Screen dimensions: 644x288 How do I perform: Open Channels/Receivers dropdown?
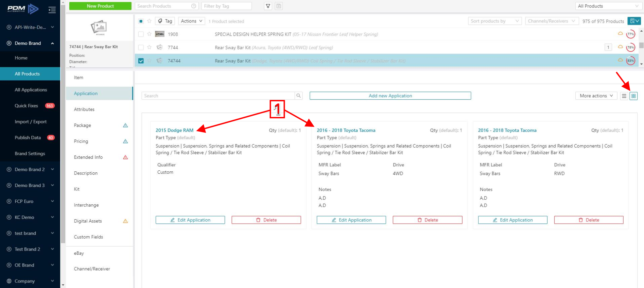point(552,21)
